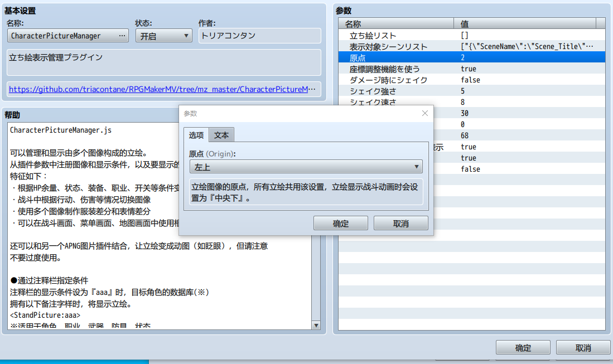This screenshot has width=613, height=364.
Task: Click the CharacterPictureManager.js line in help text
Action: point(61,130)
